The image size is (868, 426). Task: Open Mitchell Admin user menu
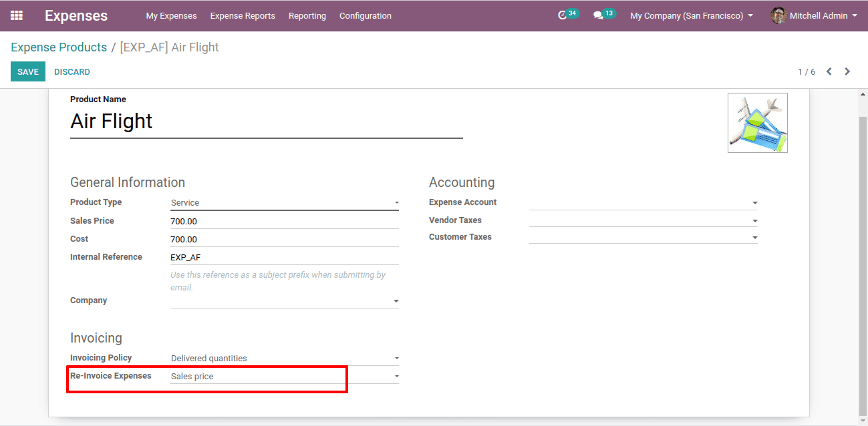[814, 15]
